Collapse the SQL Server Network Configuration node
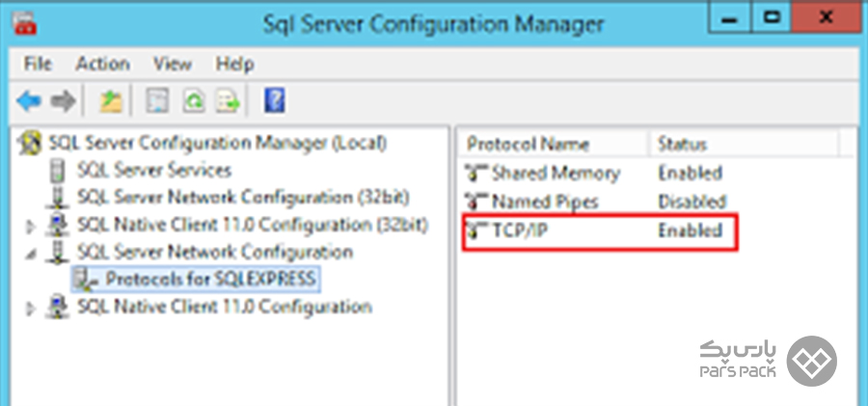The image size is (868, 406). pos(31,254)
